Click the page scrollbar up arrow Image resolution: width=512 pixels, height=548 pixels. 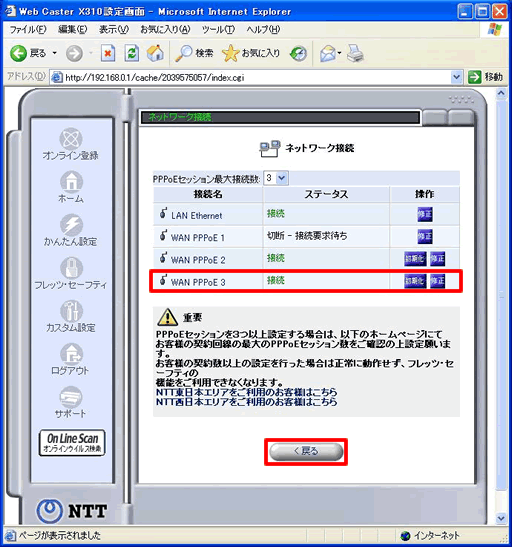click(x=501, y=93)
